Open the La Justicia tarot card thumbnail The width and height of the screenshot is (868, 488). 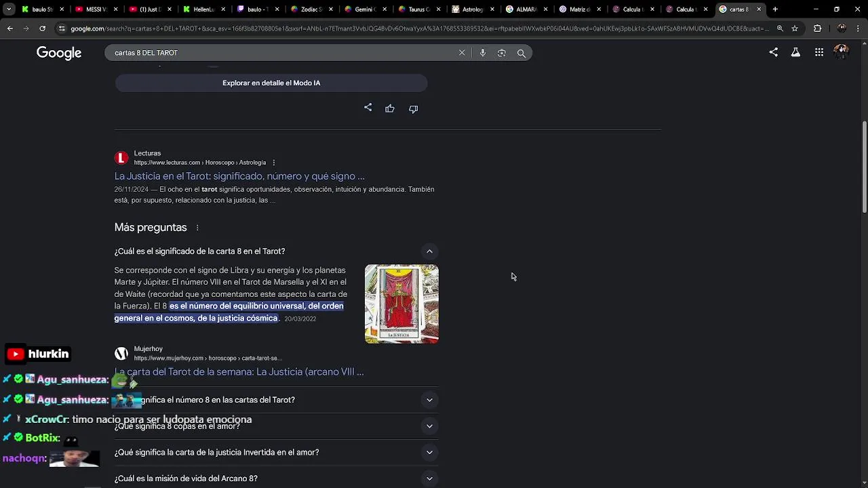tap(401, 304)
